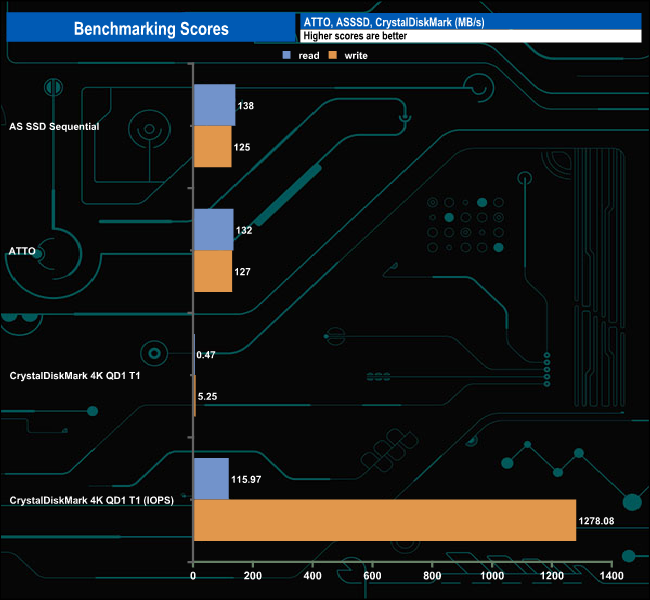Click the blue read legend swatch
The width and height of the screenshot is (650, 600).
(287, 55)
